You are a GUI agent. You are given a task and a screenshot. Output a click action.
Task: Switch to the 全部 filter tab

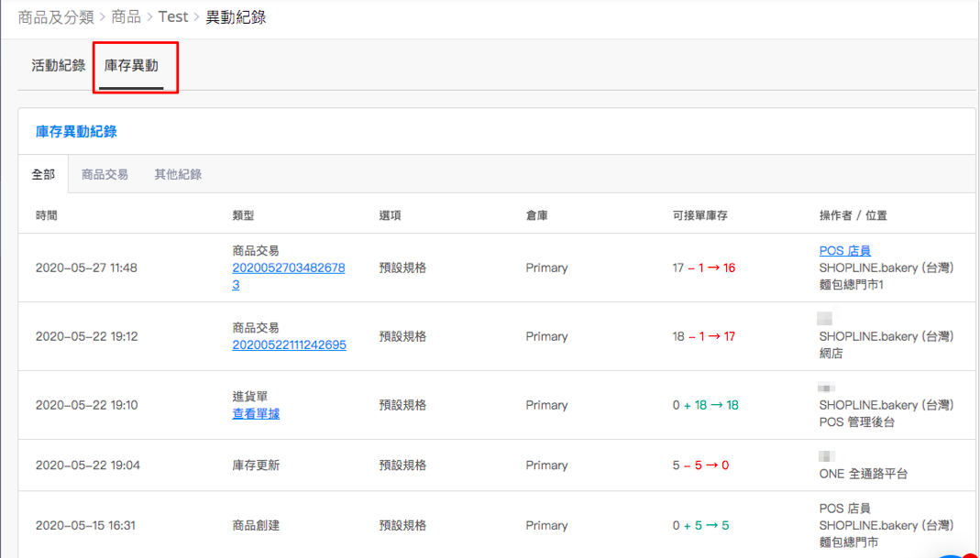pos(43,174)
